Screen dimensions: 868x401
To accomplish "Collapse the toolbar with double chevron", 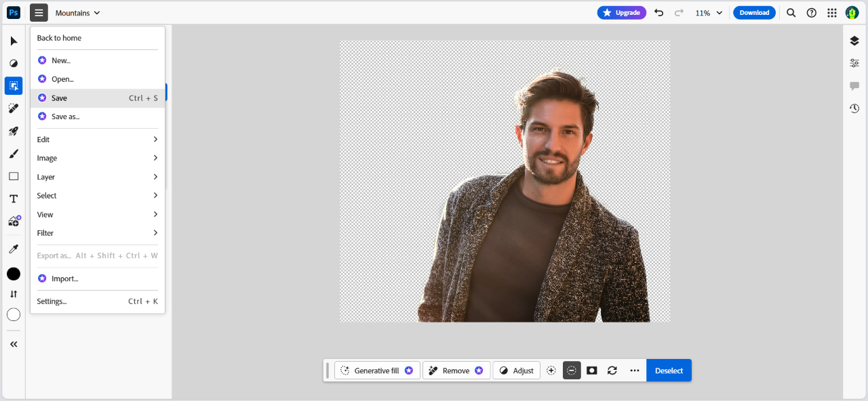I will [x=14, y=344].
